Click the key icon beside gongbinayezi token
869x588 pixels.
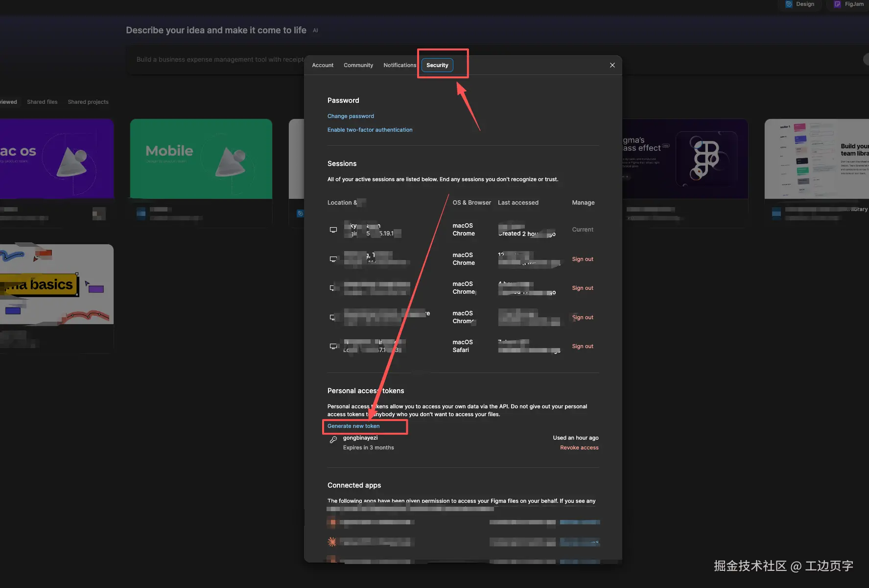[x=333, y=440]
